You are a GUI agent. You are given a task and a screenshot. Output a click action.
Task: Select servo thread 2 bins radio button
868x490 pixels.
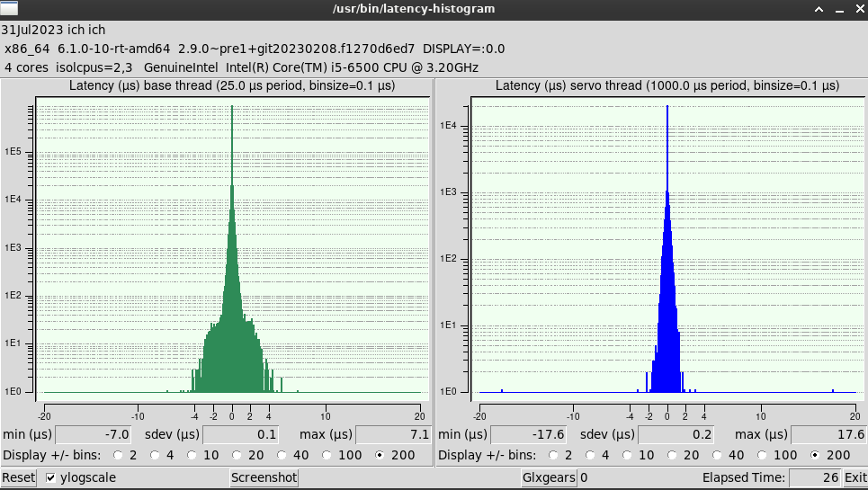pos(553,455)
